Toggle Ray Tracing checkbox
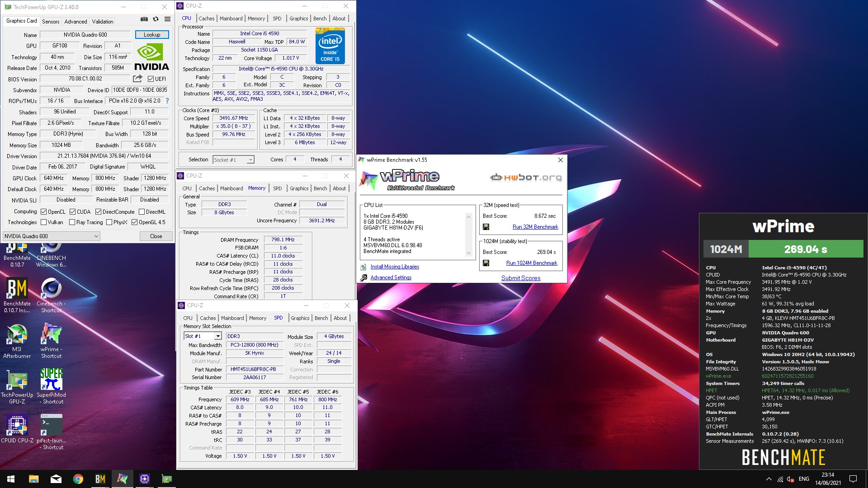This screenshot has width=868, height=488. click(72, 222)
